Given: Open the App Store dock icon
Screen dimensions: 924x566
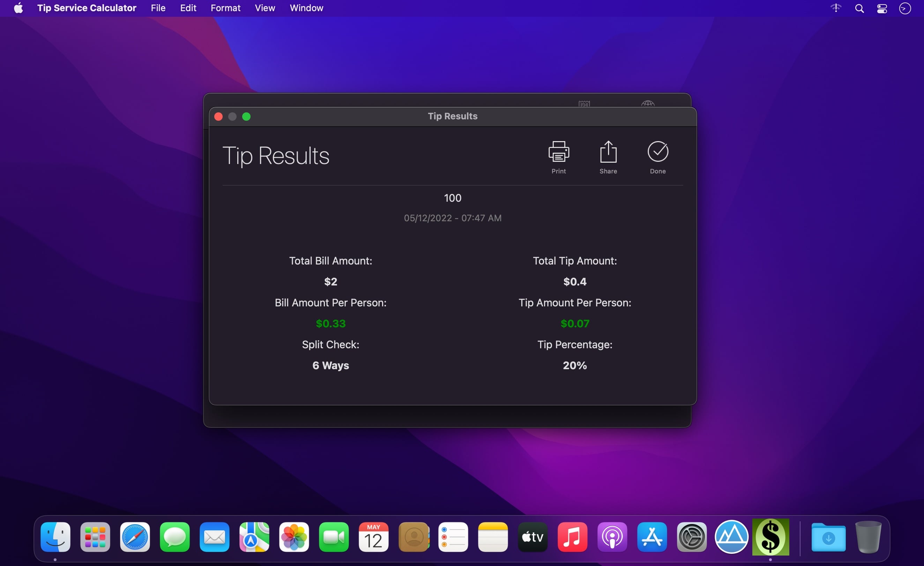Looking at the screenshot, I should pos(652,537).
